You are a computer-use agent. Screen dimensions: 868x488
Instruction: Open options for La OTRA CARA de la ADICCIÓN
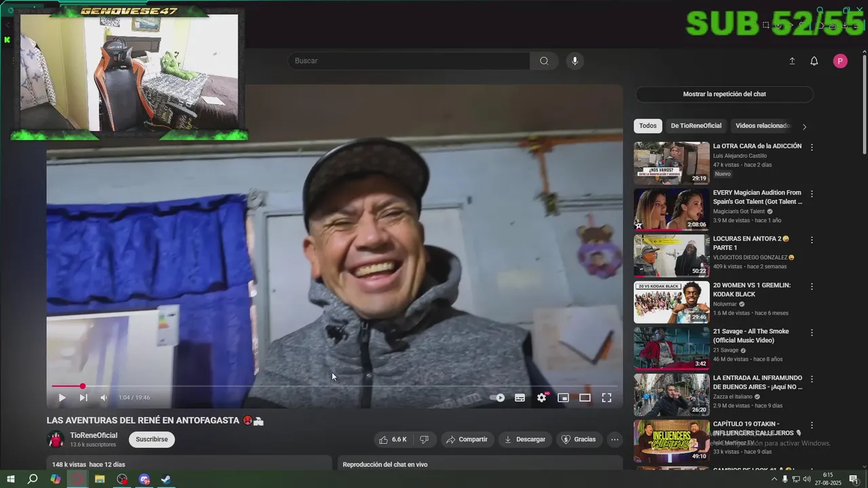pyautogui.click(x=812, y=147)
